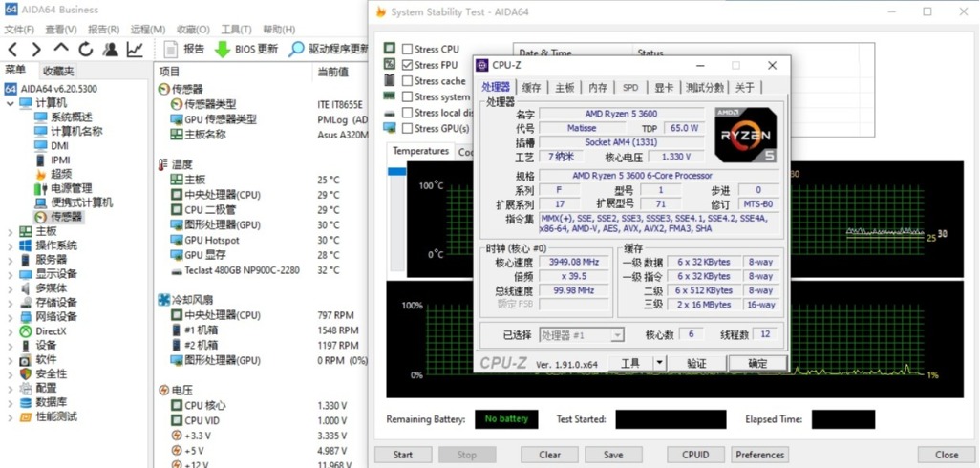Screen dimensions: 980x468
Task: Go forward with AIDA64 toolbar right arrow
Action: tap(36, 49)
